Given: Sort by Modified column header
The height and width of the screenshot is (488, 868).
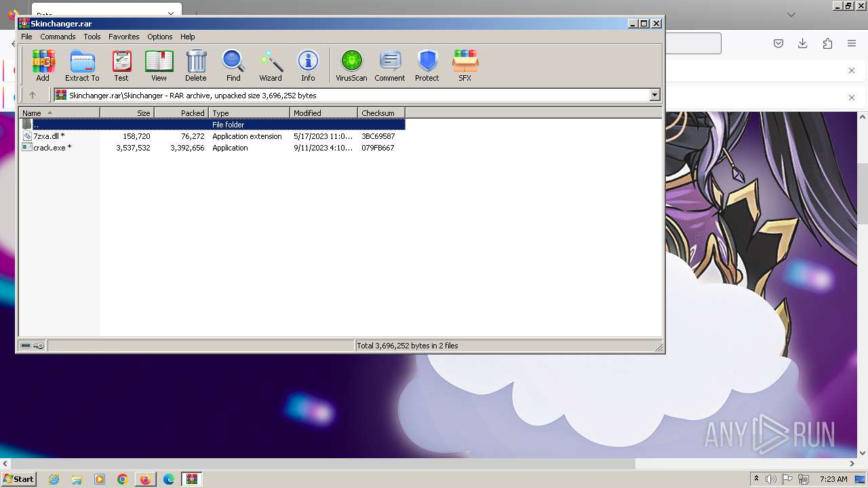Looking at the screenshot, I should click(323, 113).
